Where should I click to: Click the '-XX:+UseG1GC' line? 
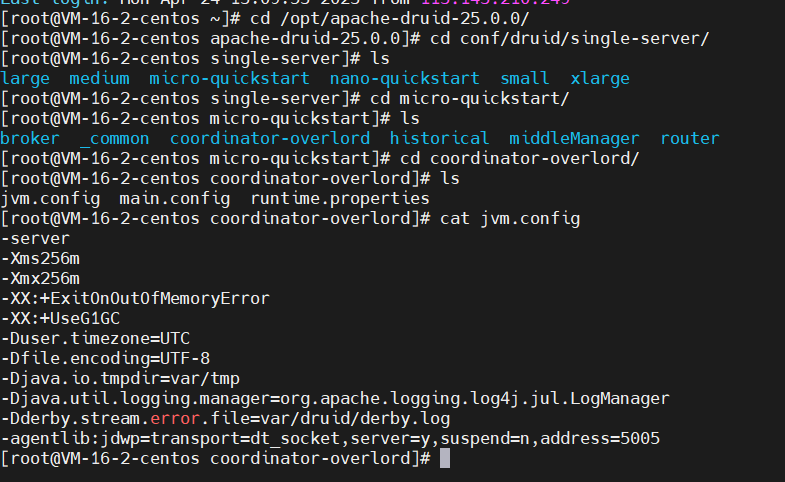[x=60, y=318]
